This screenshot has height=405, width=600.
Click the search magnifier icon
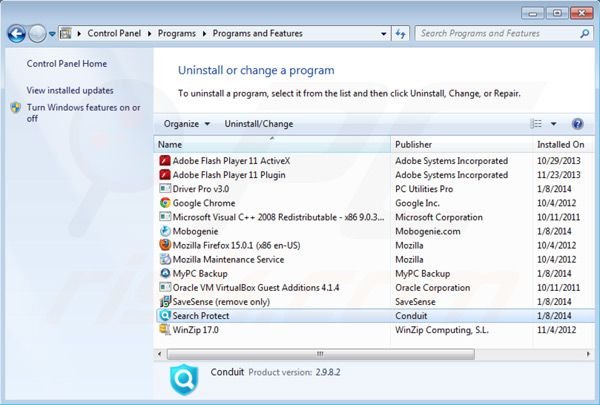tap(584, 34)
